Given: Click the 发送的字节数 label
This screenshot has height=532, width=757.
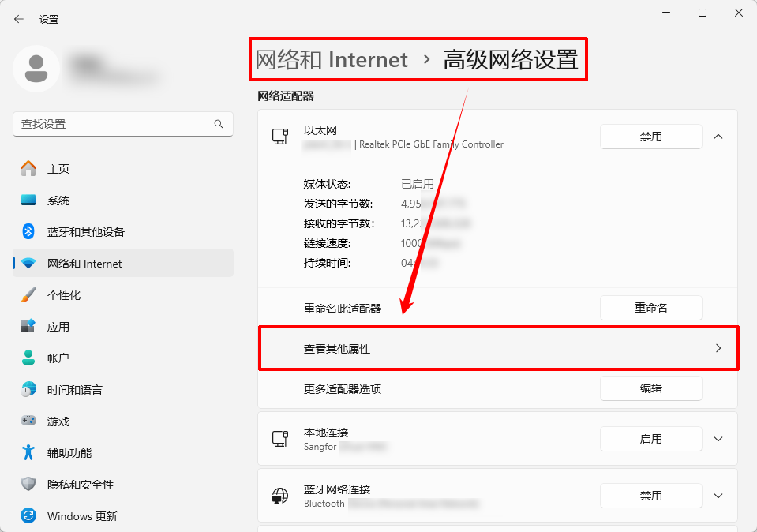Looking at the screenshot, I should pos(338,204).
